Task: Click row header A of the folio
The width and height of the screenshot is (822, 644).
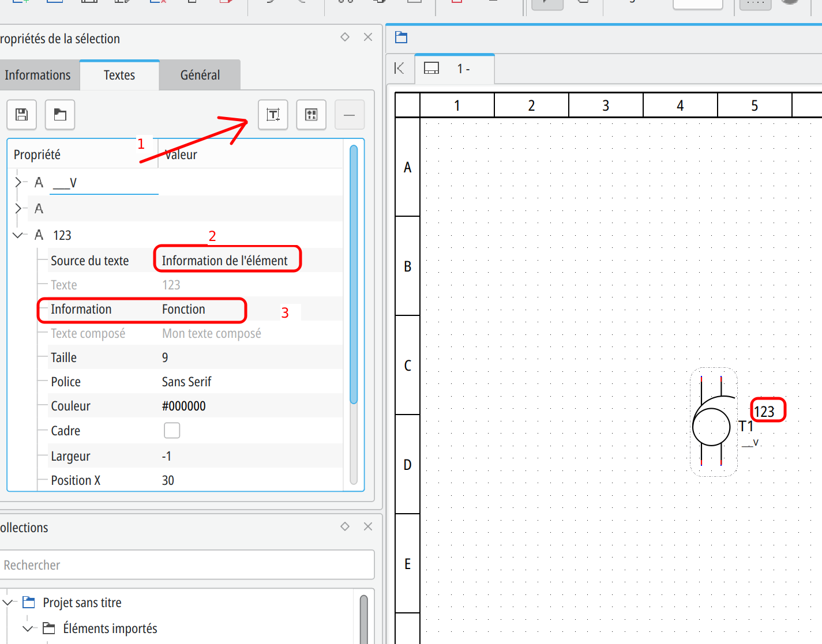Action: click(x=408, y=167)
